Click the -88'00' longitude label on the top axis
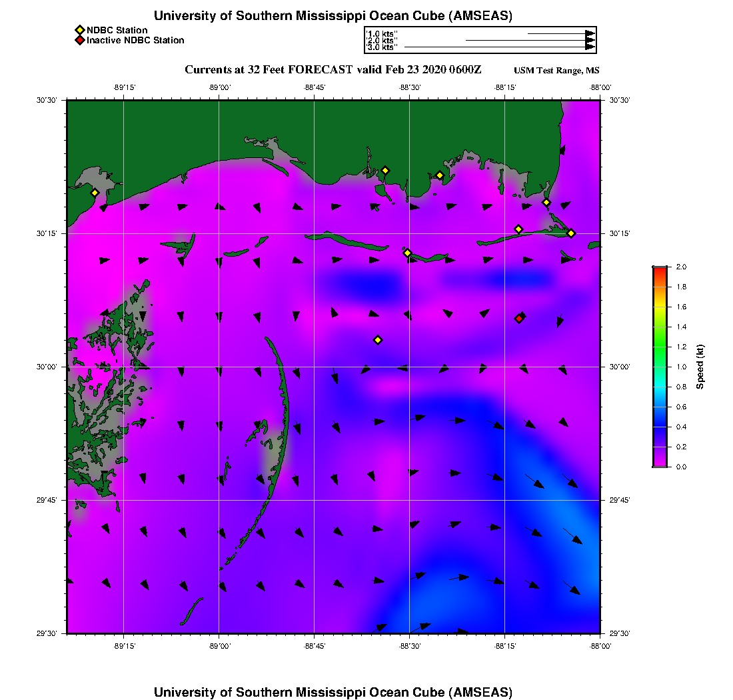 [x=600, y=87]
